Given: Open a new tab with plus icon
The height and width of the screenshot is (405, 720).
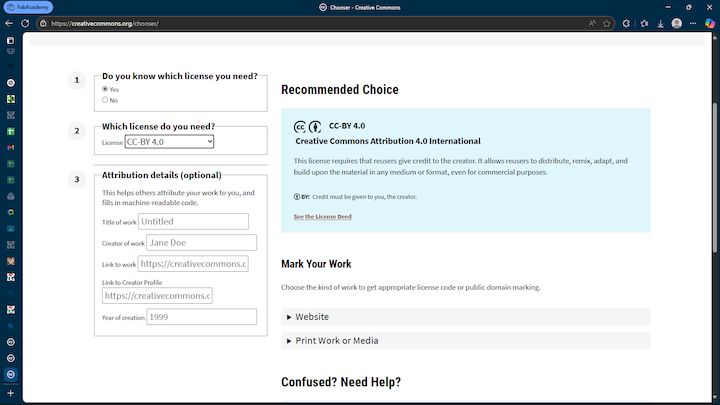Looking at the screenshot, I should click(x=11, y=393).
